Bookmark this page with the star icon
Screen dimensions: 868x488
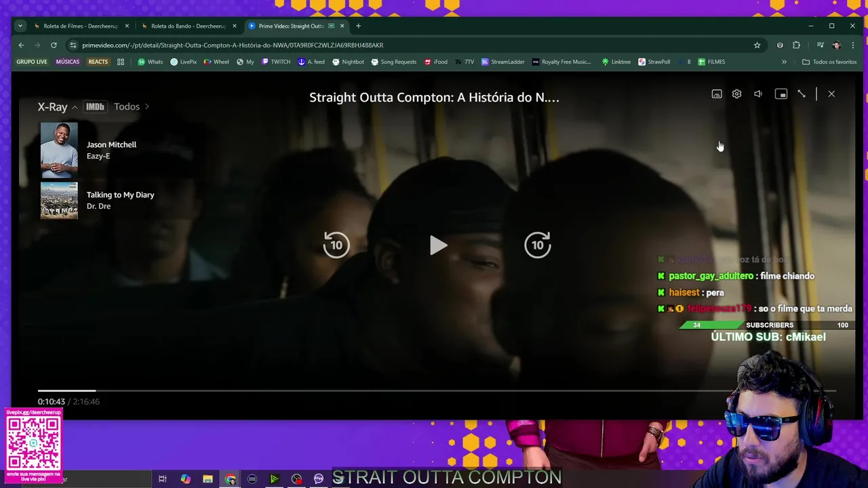757,45
